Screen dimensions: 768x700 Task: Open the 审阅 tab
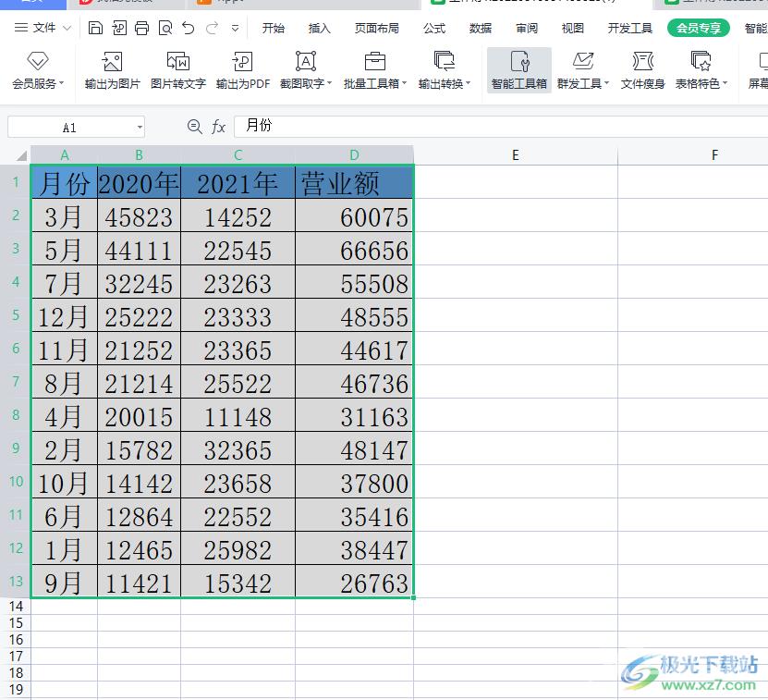coord(527,29)
